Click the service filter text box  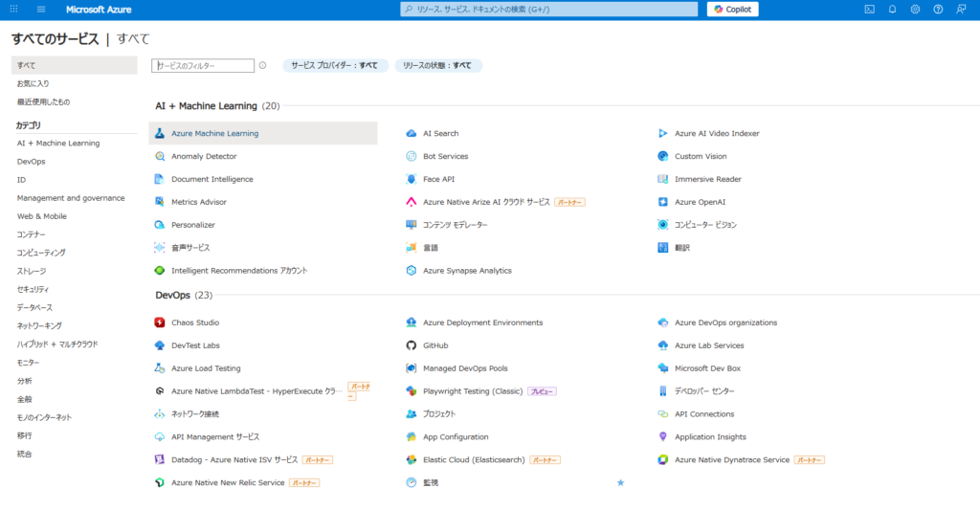(x=203, y=66)
